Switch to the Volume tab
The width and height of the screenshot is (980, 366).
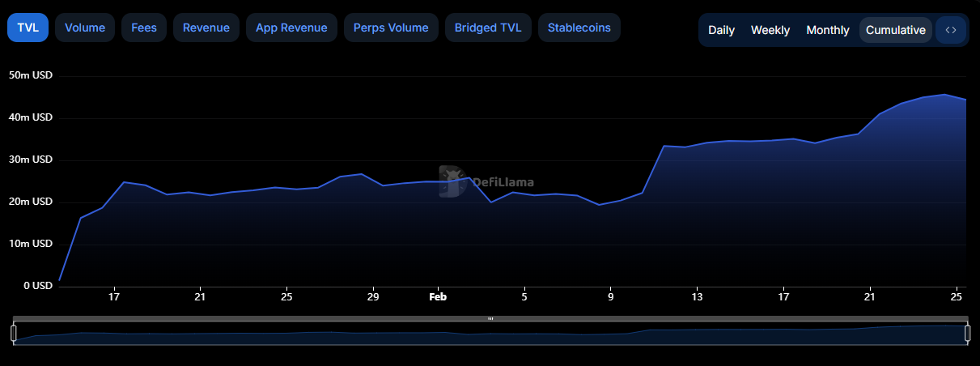point(85,28)
